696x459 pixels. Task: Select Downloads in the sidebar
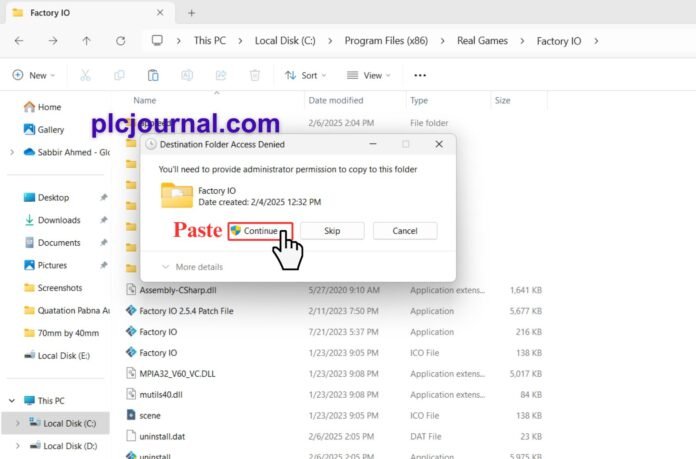(59, 220)
